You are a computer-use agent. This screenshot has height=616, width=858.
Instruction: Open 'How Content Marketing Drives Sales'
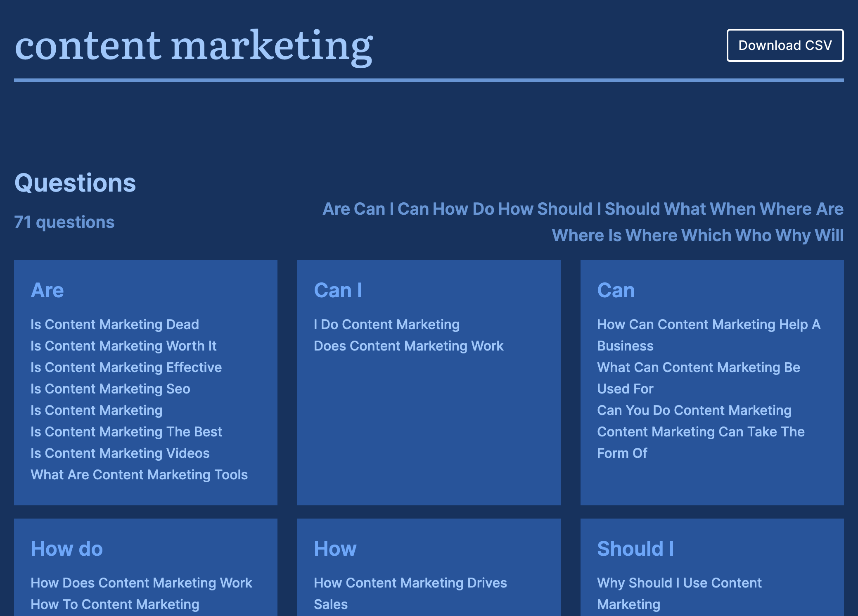point(410,583)
